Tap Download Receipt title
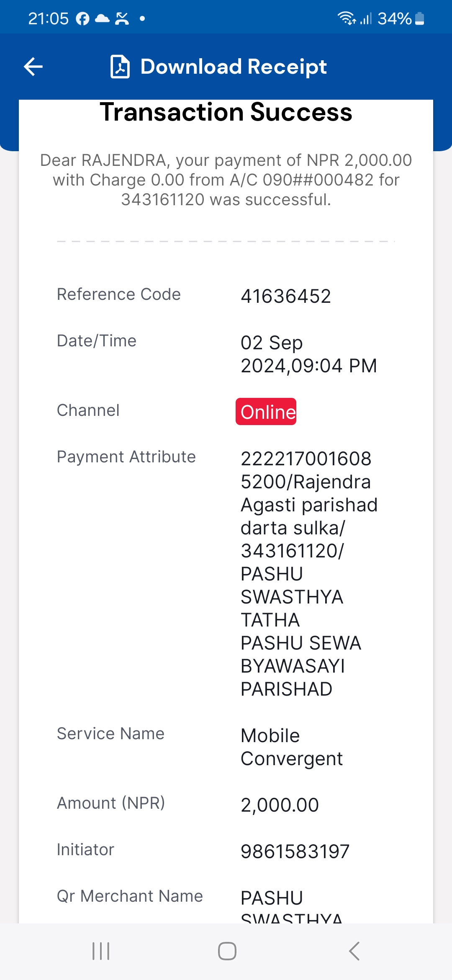The image size is (452, 980). tap(234, 67)
